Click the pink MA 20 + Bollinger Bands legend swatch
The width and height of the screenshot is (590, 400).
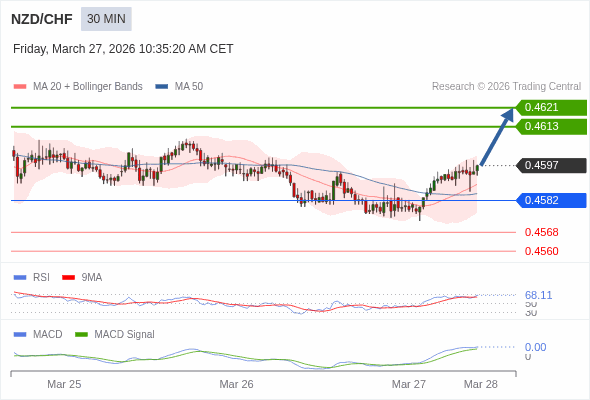click(20, 87)
